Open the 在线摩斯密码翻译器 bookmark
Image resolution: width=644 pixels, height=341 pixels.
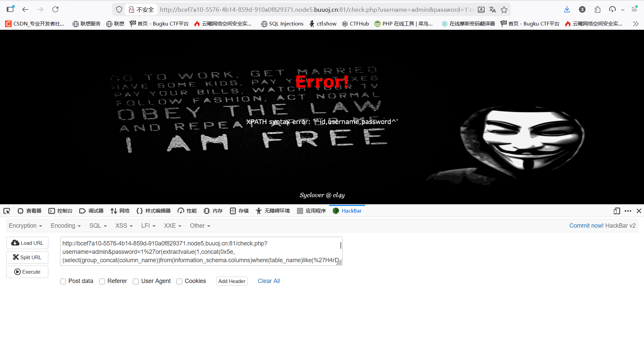click(x=468, y=24)
